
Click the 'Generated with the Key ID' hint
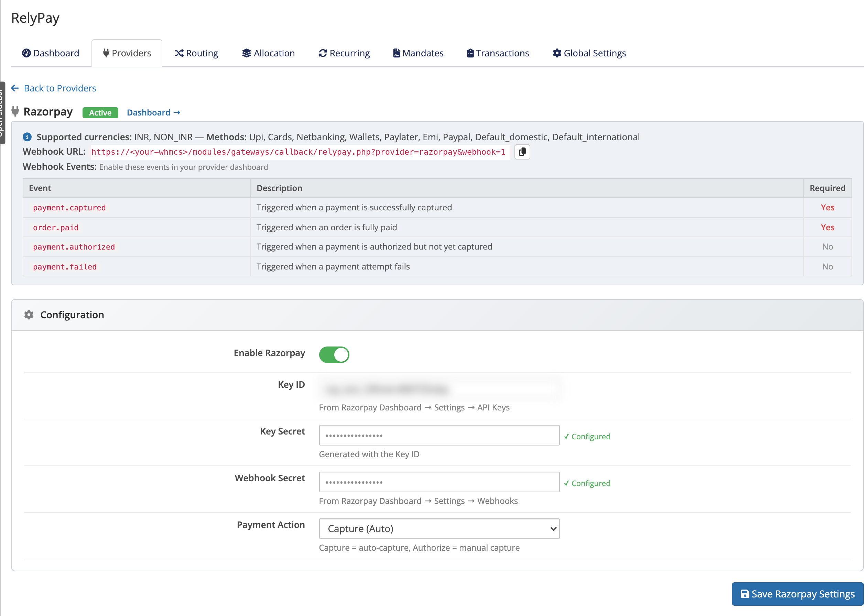pyautogui.click(x=369, y=454)
